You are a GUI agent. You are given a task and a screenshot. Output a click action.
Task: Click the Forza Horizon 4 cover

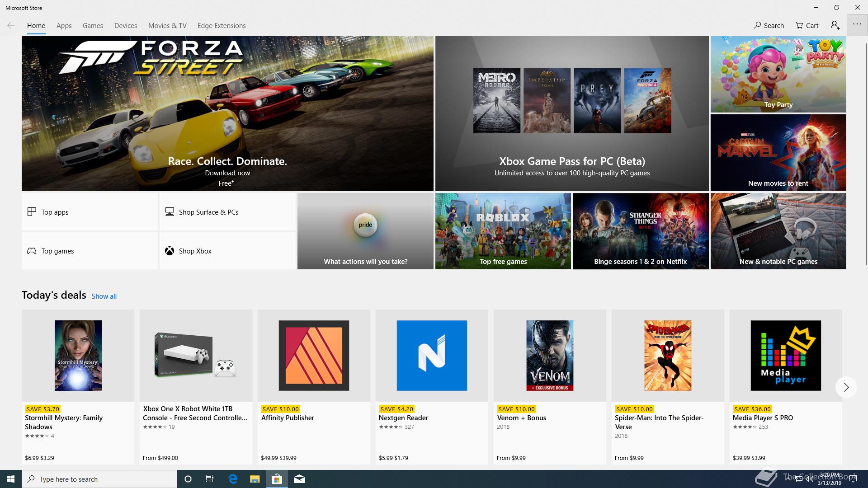(x=647, y=101)
